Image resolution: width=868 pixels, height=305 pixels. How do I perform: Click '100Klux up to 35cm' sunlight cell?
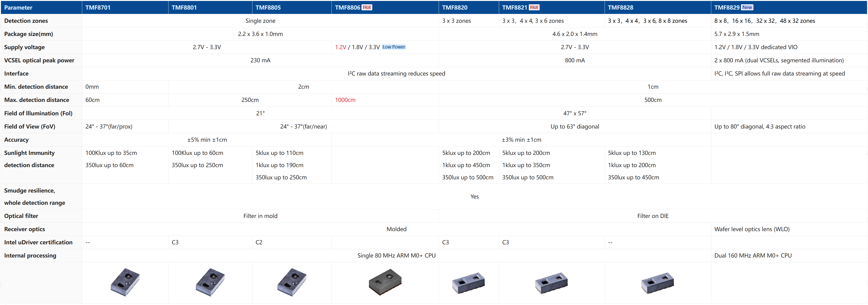click(111, 153)
